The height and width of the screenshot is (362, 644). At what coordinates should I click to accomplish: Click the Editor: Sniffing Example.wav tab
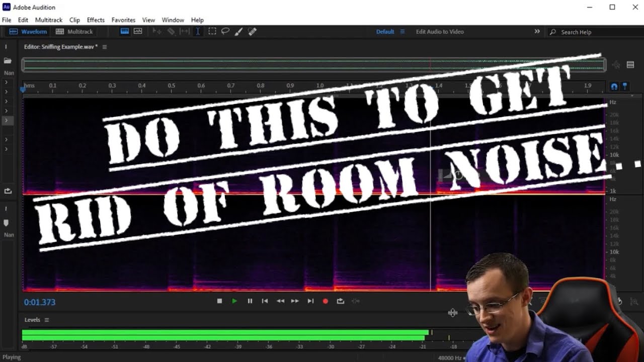pos(60,47)
